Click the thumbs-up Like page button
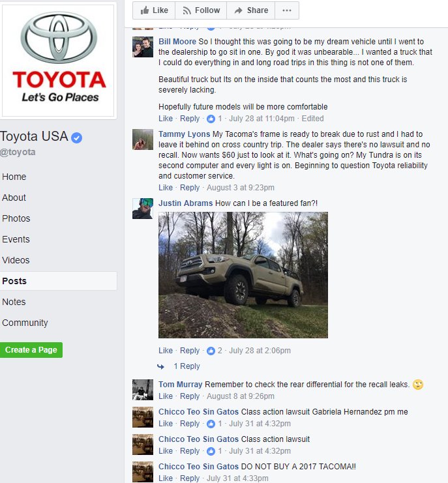Screen dimensions: 448x483 click(x=154, y=10)
